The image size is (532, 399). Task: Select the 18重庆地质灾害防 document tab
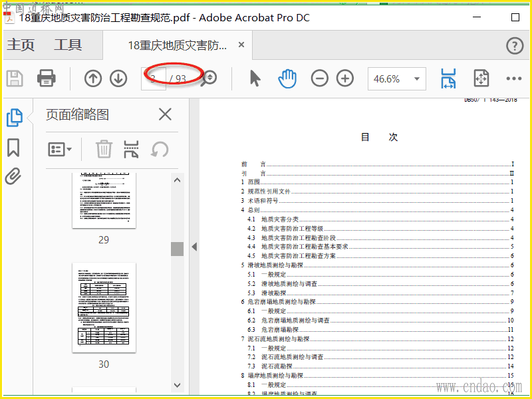click(x=177, y=45)
